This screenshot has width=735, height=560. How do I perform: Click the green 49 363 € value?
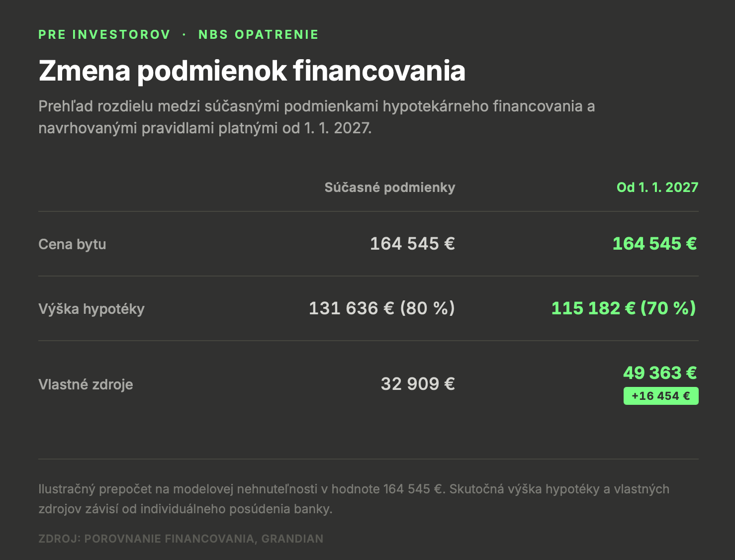pyautogui.click(x=660, y=373)
